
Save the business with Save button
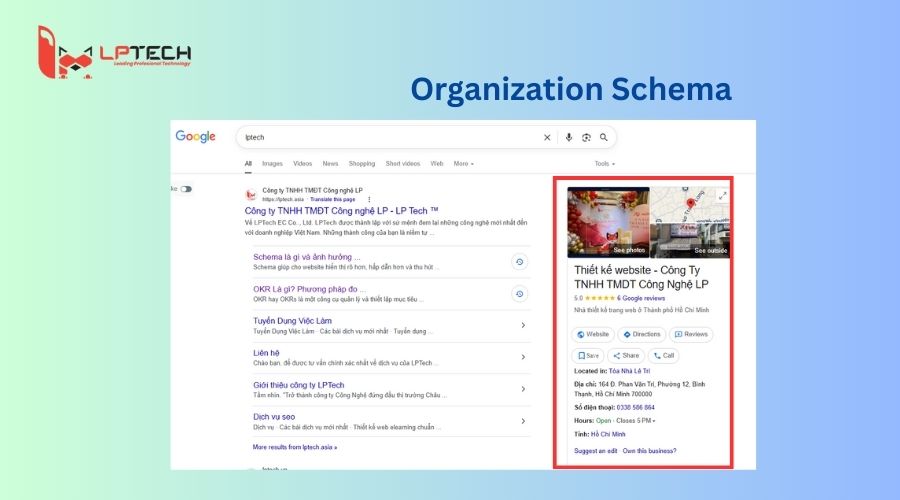[588, 356]
